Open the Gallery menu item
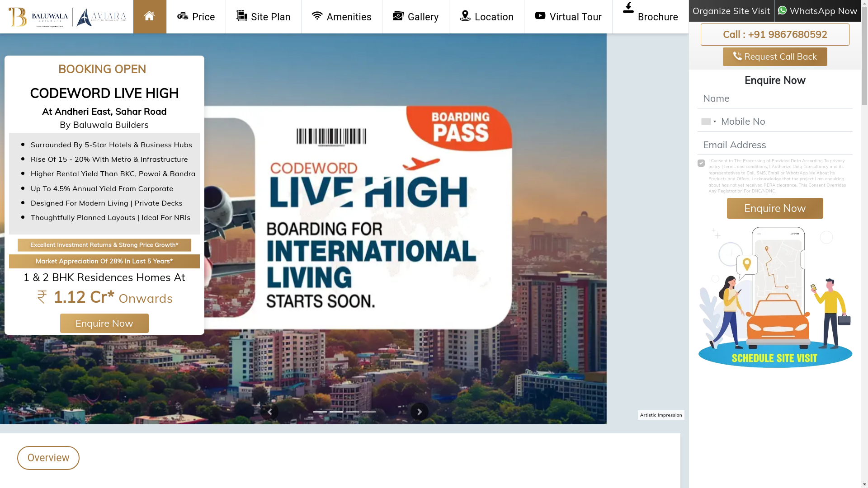 click(x=416, y=17)
